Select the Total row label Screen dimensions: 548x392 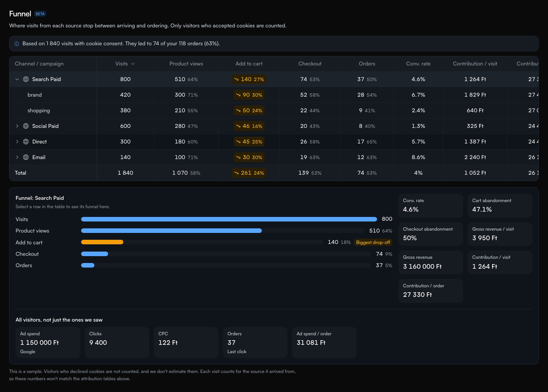pos(21,173)
